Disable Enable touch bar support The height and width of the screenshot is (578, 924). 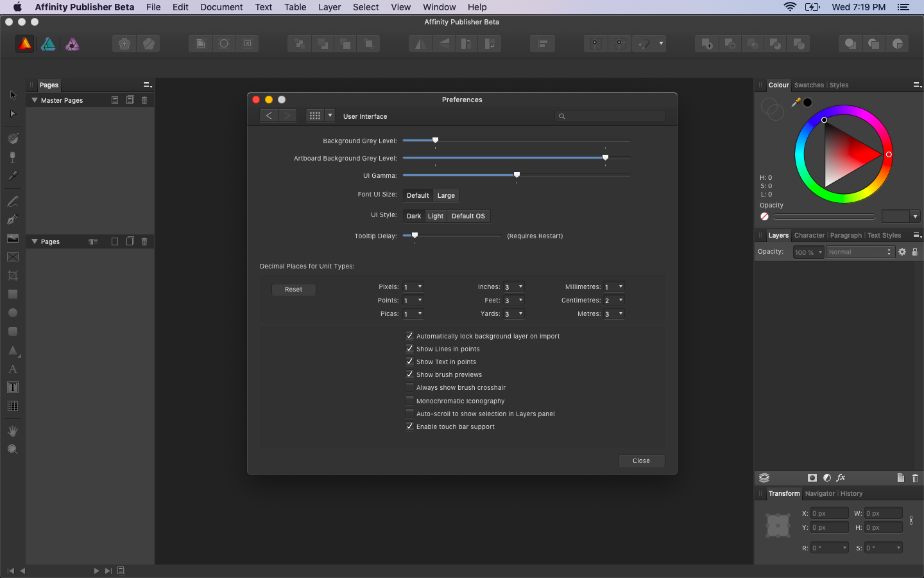click(x=409, y=426)
